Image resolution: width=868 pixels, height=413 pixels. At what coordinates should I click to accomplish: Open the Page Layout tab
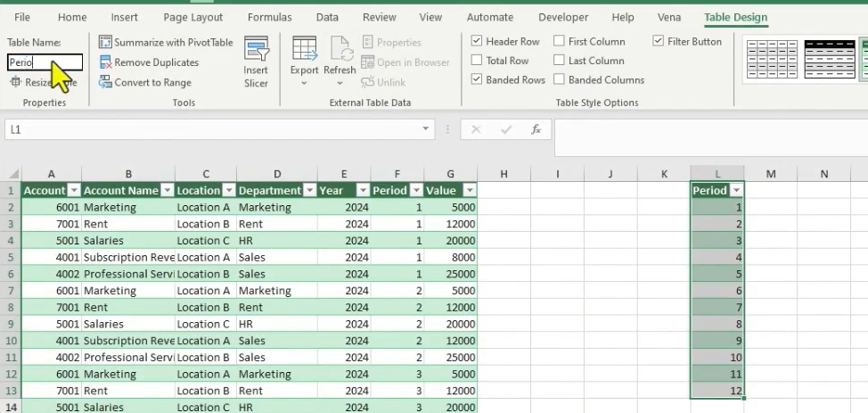pos(193,17)
